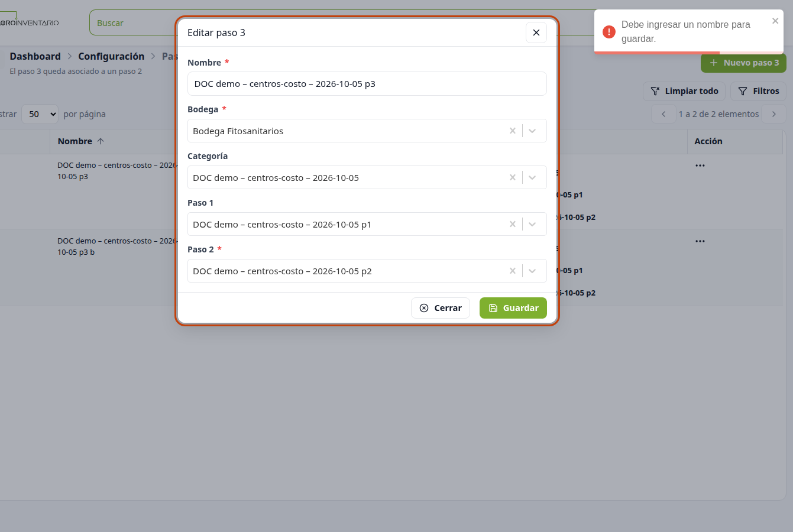Clear the Bodega Fitosanitarios selection

tap(513, 131)
